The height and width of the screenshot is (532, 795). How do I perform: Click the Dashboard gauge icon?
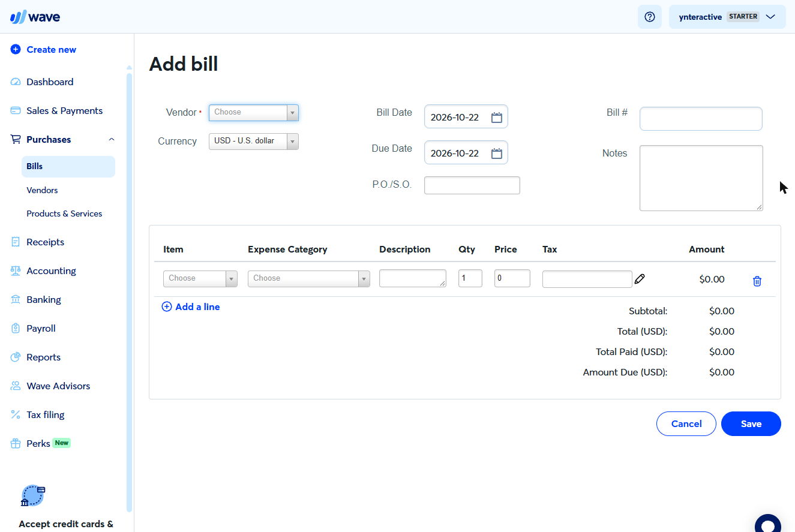point(16,82)
